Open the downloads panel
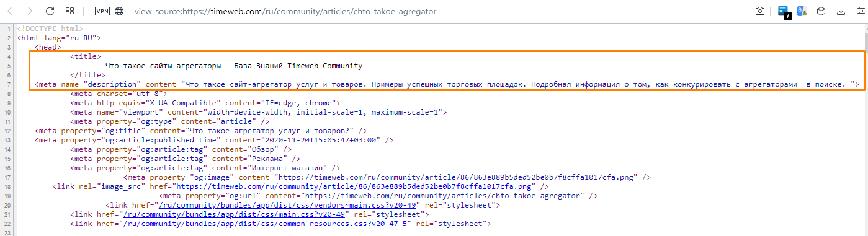 (x=841, y=11)
